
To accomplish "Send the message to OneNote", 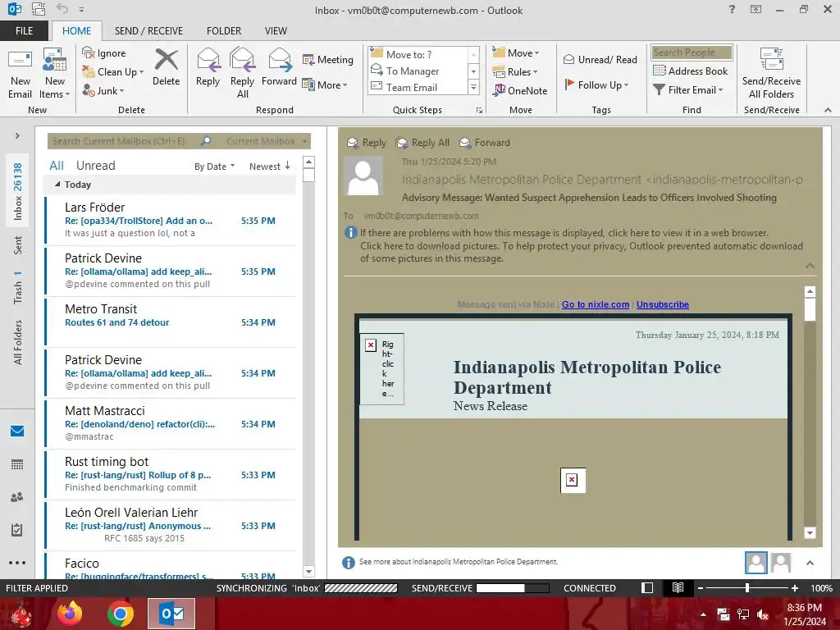I will coord(520,90).
